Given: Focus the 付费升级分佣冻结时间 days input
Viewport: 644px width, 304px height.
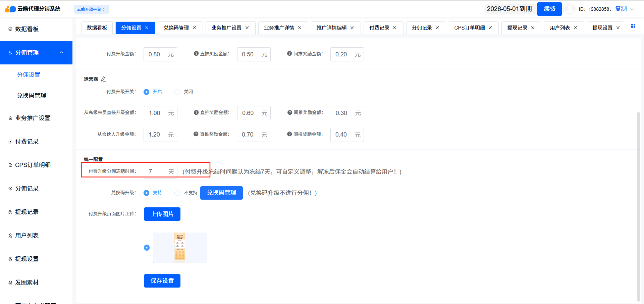Looking at the screenshot, I should (x=161, y=171).
